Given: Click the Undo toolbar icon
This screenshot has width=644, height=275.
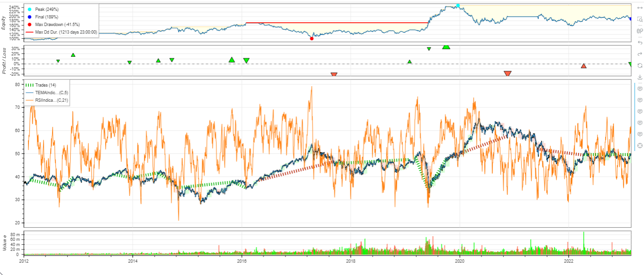Looking at the screenshot, I should (640, 43).
